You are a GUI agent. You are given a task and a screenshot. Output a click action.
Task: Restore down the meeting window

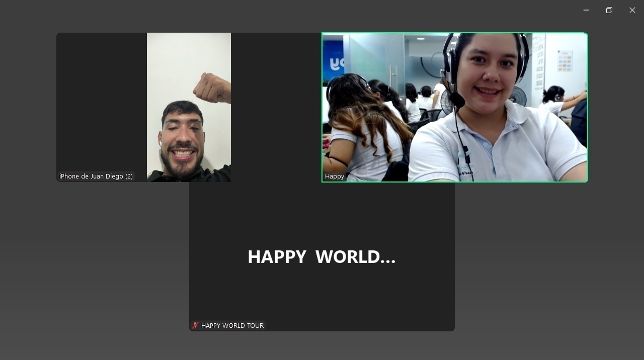click(x=609, y=10)
